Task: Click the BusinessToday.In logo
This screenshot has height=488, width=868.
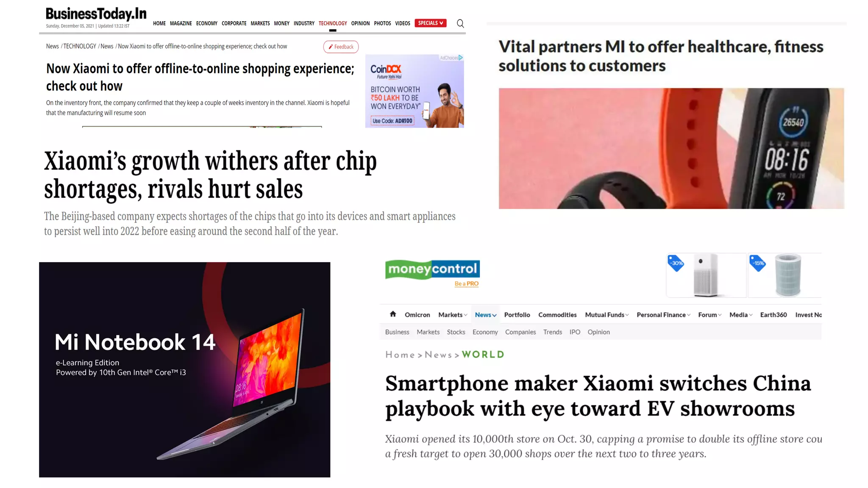Action: (96, 14)
